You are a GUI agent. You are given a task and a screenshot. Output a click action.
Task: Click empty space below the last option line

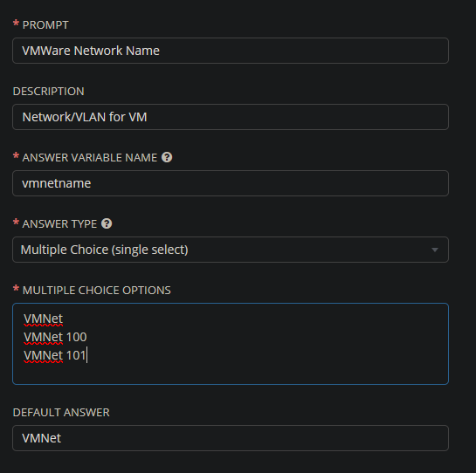click(x=231, y=374)
